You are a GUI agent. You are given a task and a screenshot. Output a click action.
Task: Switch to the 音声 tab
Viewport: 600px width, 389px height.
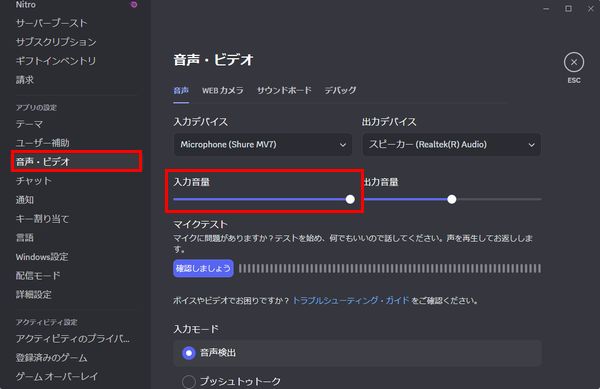coord(181,91)
